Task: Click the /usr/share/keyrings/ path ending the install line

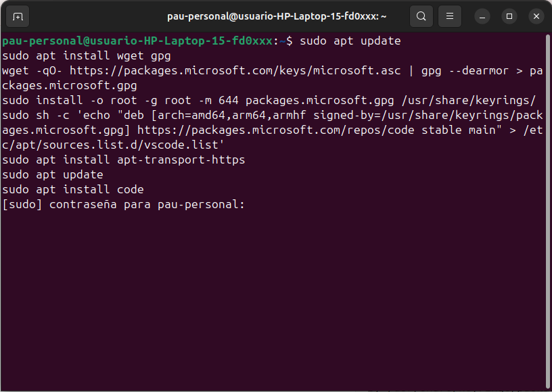Action: point(469,101)
